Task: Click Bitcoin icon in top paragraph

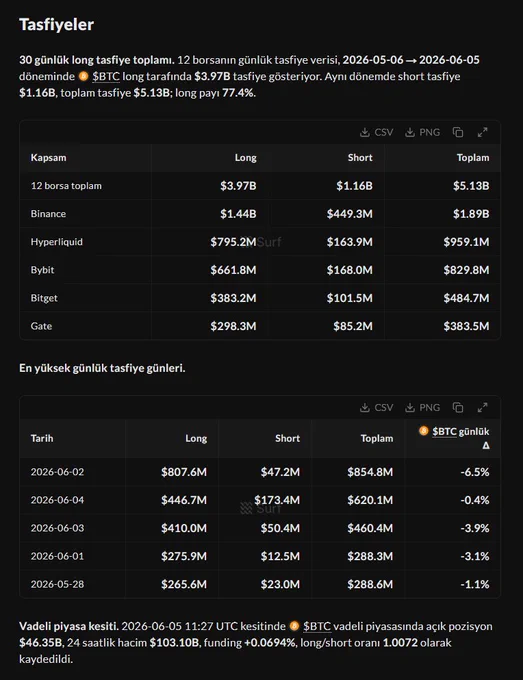Action: click(84, 76)
